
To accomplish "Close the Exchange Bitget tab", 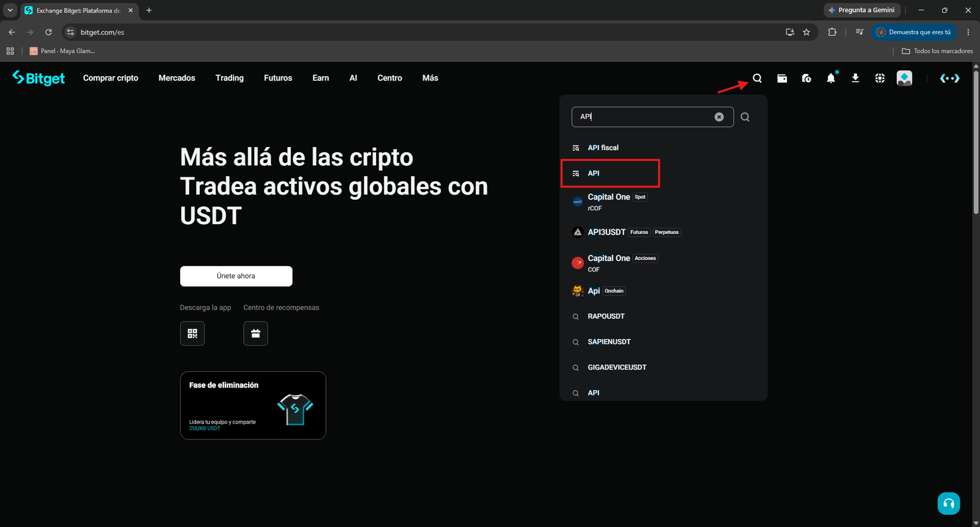I will pyautogui.click(x=130, y=10).
